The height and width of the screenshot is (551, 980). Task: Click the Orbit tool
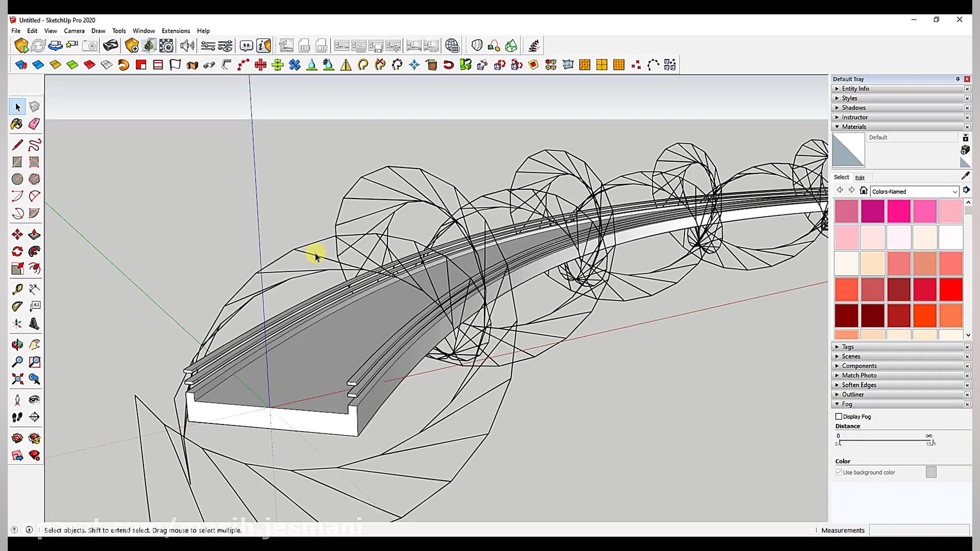(17, 345)
